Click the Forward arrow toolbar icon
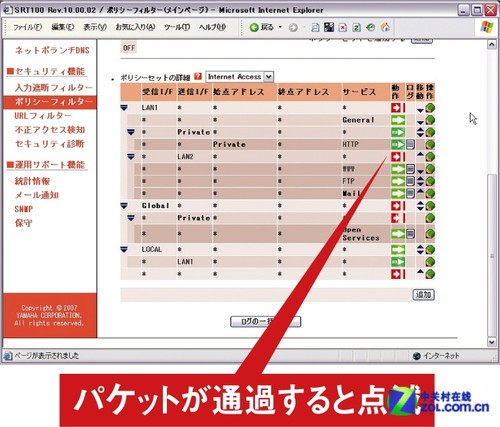The height and width of the screenshot is (427, 500). pos(293,28)
